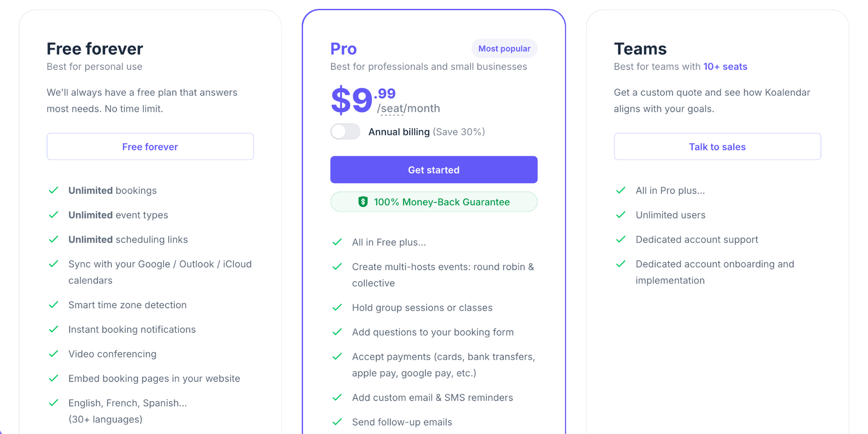Viewport: 868px width, 434px height.
Task: Click the money-back guarantee shield icon
Action: tap(363, 202)
